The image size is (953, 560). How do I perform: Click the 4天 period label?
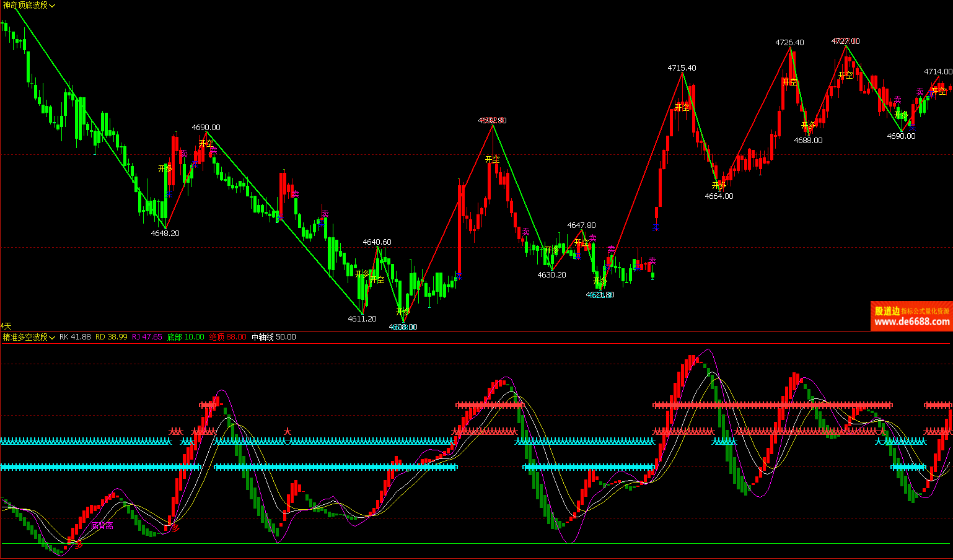click(6, 326)
